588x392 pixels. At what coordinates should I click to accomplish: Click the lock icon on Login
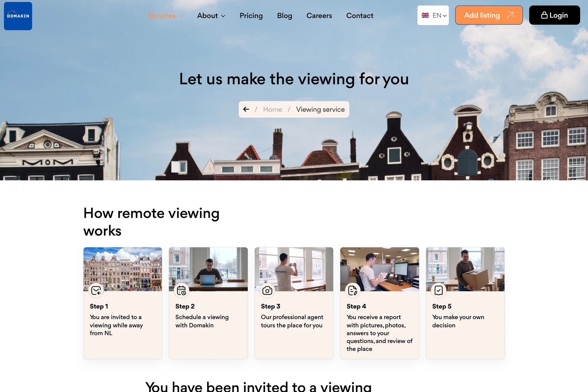point(544,15)
